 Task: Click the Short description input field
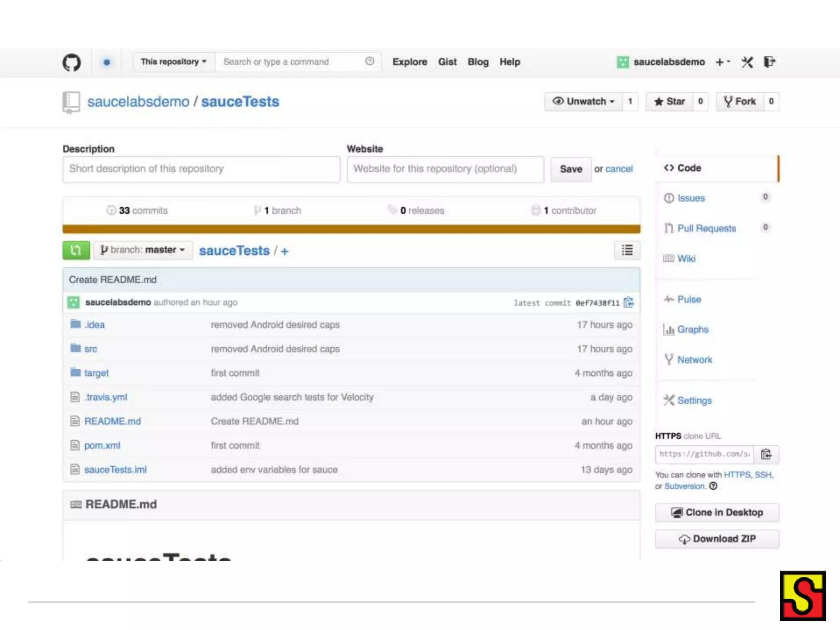point(201,169)
